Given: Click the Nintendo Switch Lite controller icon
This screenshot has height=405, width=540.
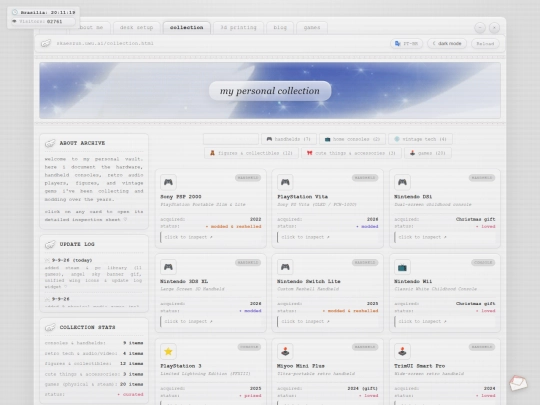Looking at the screenshot, I should coord(285,267).
